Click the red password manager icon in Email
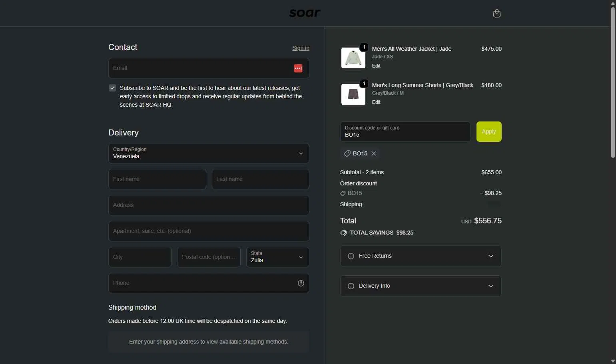The image size is (616, 364). [x=298, y=68]
